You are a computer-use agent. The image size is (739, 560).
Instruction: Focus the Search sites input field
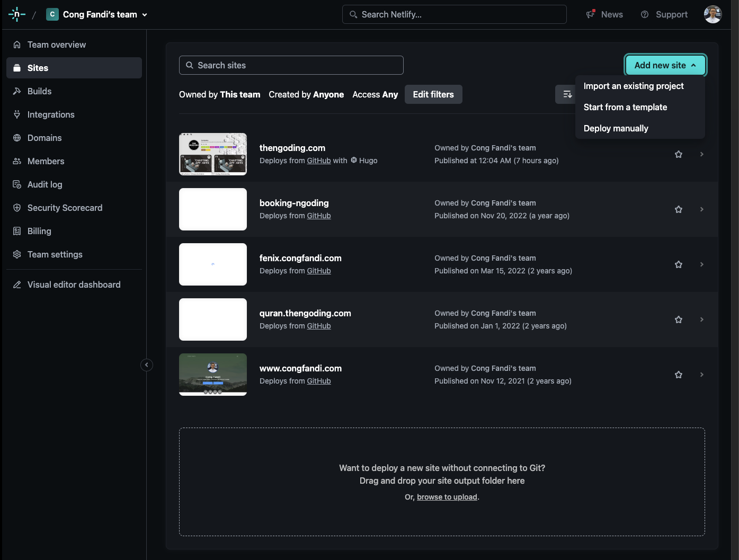coord(291,65)
